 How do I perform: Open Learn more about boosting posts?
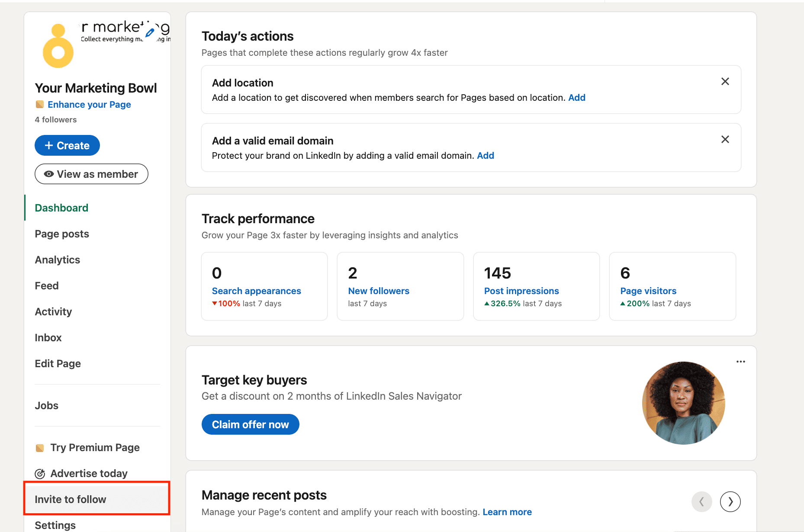(x=507, y=512)
